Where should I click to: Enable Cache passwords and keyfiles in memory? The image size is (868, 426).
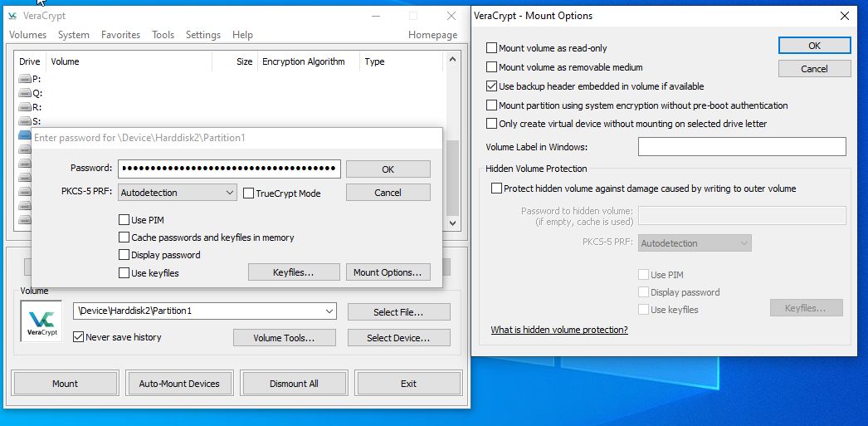click(124, 237)
